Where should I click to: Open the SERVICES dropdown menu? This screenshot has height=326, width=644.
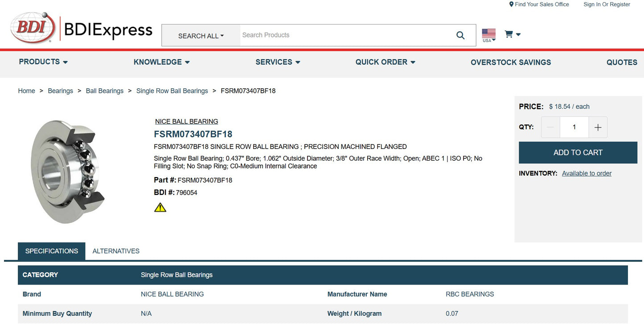[278, 62]
